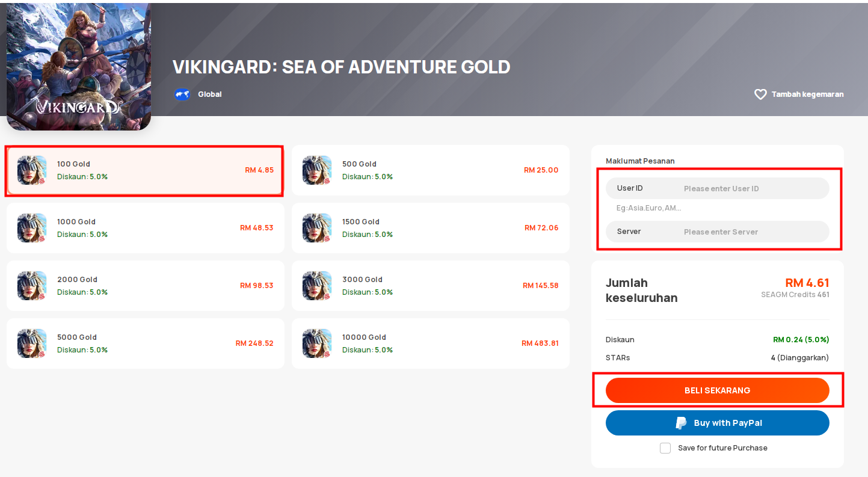Click the RM 25.00 price of 500 Gold

coord(541,170)
